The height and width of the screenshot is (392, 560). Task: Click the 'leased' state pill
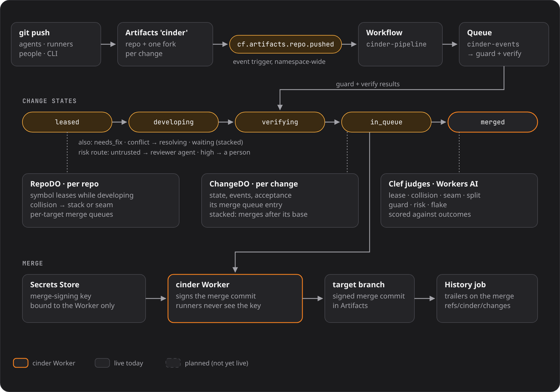pos(67,122)
